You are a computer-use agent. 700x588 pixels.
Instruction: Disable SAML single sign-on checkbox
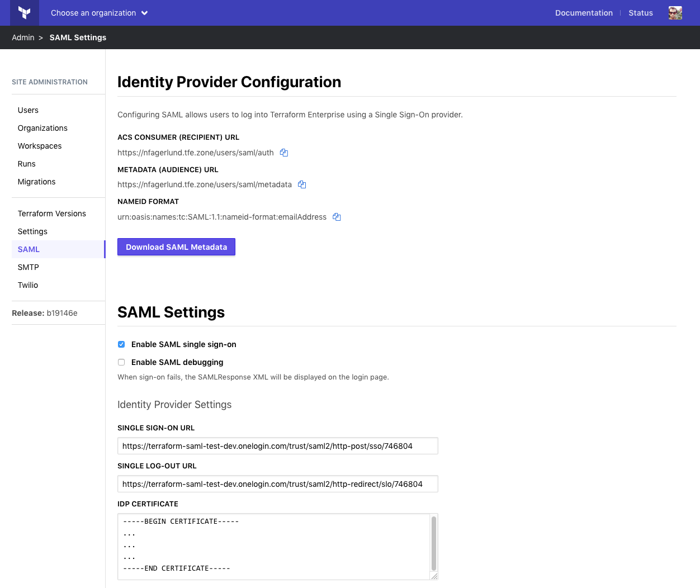tap(121, 344)
